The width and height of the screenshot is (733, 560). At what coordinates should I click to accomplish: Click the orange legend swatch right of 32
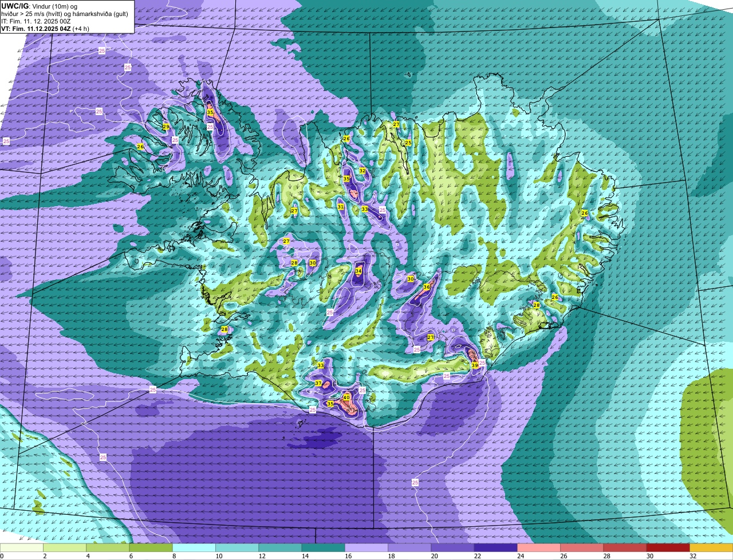(x=711, y=547)
